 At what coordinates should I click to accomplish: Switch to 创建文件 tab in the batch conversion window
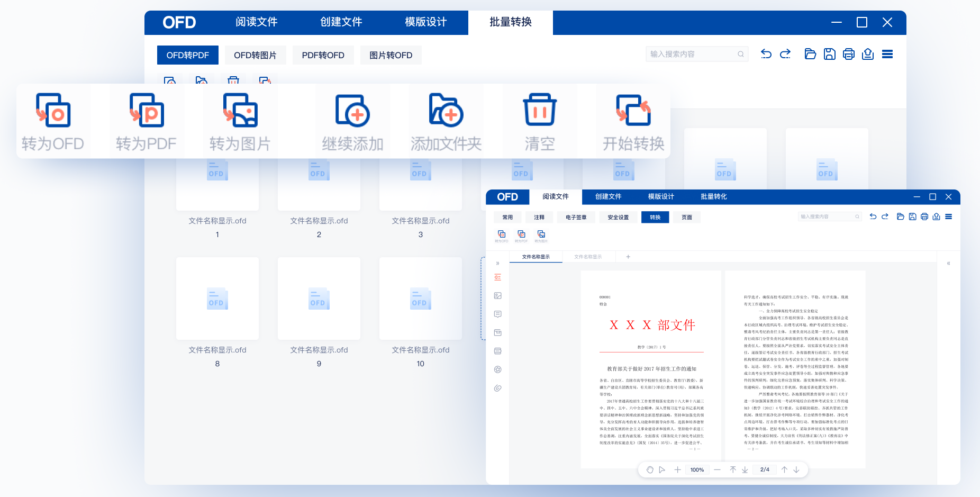[x=341, y=22]
